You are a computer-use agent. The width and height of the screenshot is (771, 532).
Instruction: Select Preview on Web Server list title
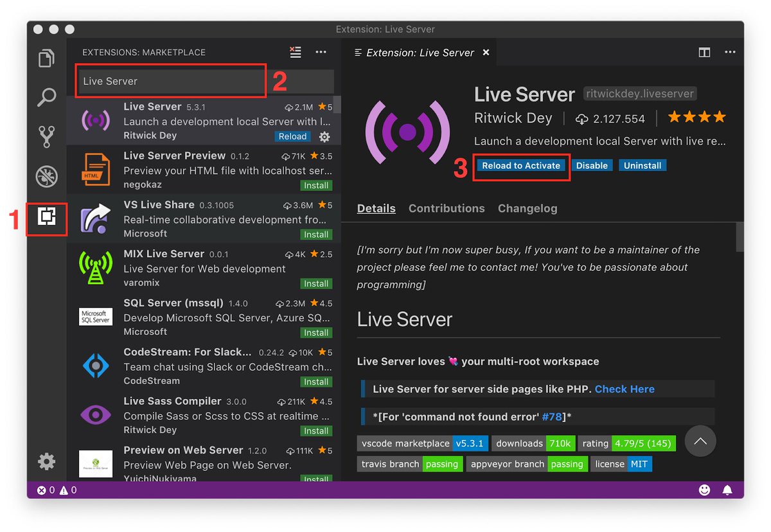coord(183,450)
